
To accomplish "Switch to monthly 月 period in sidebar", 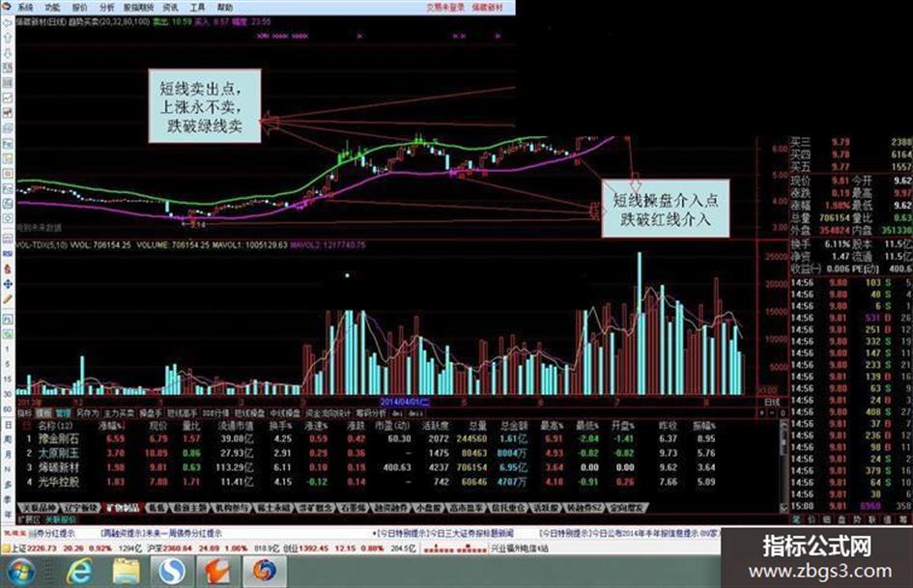I will coord(8,454).
